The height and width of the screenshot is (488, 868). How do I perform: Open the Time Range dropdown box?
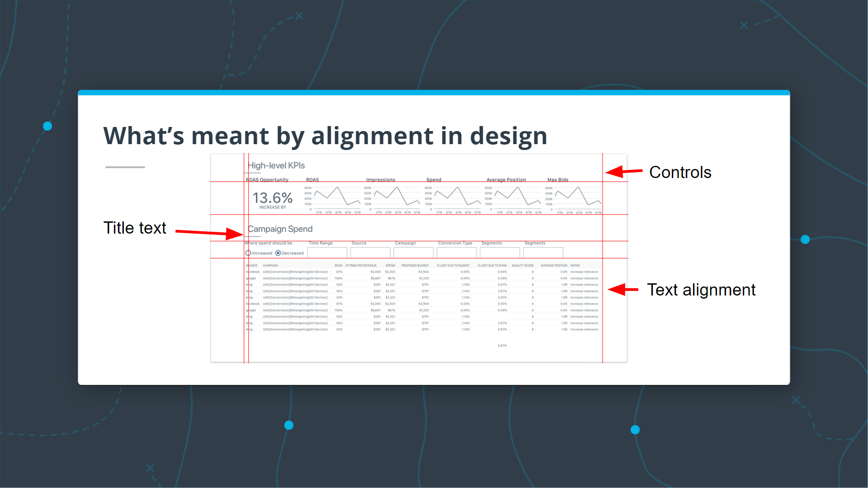[327, 253]
